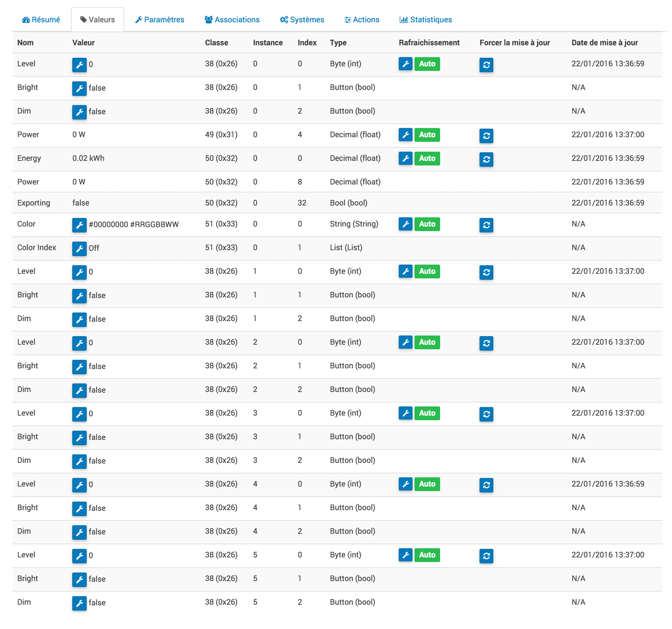This screenshot has width=672, height=629.
Task: Edit value of Level instance 4
Action: 79,485
